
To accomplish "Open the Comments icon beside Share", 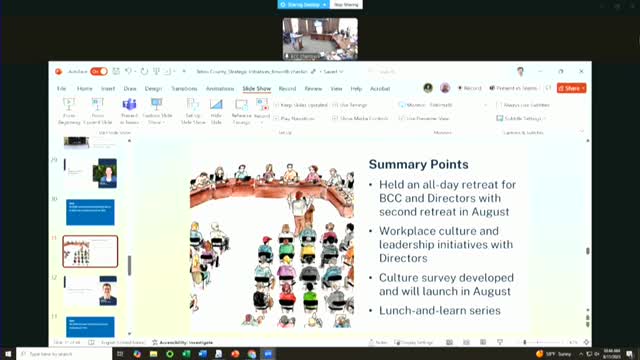I will coord(548,88).
